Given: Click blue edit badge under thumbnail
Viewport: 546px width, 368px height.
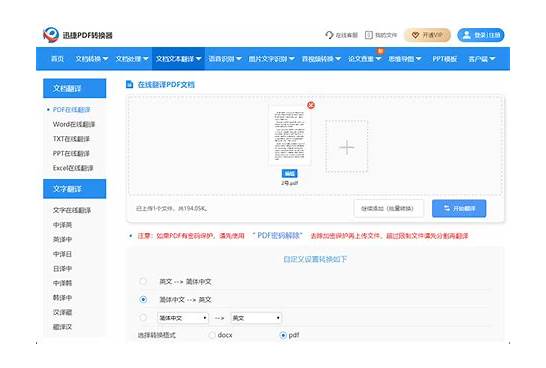Looking at the screenshot, I should click(x=289, y=173).
